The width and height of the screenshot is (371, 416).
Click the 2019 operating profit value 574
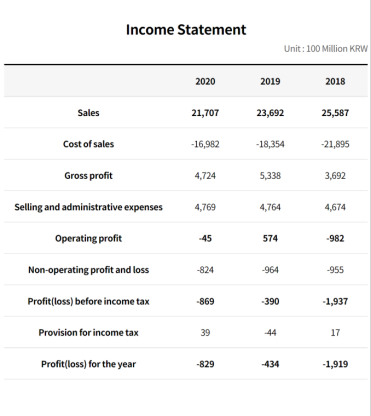pyautogui.click(x=270, y=238)
